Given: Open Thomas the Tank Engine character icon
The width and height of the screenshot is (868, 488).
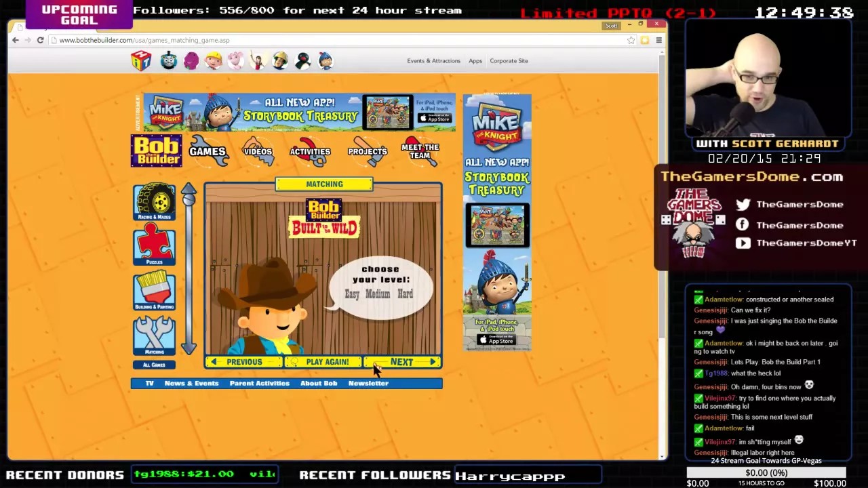Looking at the screenshot, I should pyautogui.click(x=168, y=61).
